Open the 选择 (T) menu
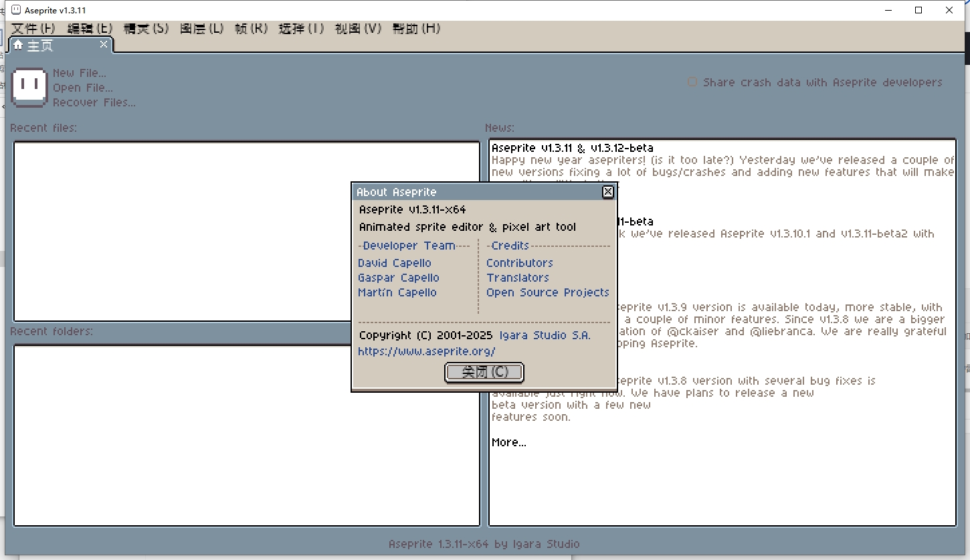The image size is (970, 560). click(x=301, y=28)
